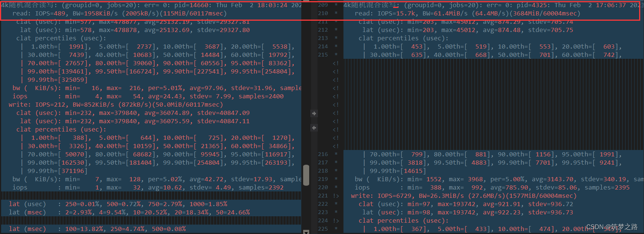This screenshot has width=644, height=234.
Task: Select line number 219 in right pane
Action: [323, 179]
